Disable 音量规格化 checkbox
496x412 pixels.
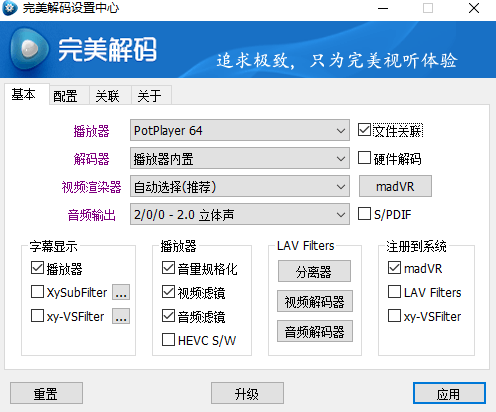tap(168, 268)
